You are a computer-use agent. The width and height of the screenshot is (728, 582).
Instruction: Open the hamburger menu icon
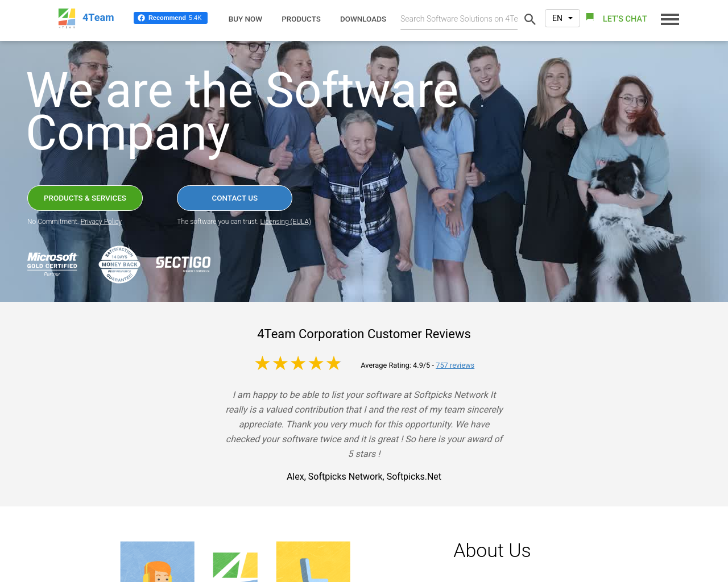tap(670, 19)
